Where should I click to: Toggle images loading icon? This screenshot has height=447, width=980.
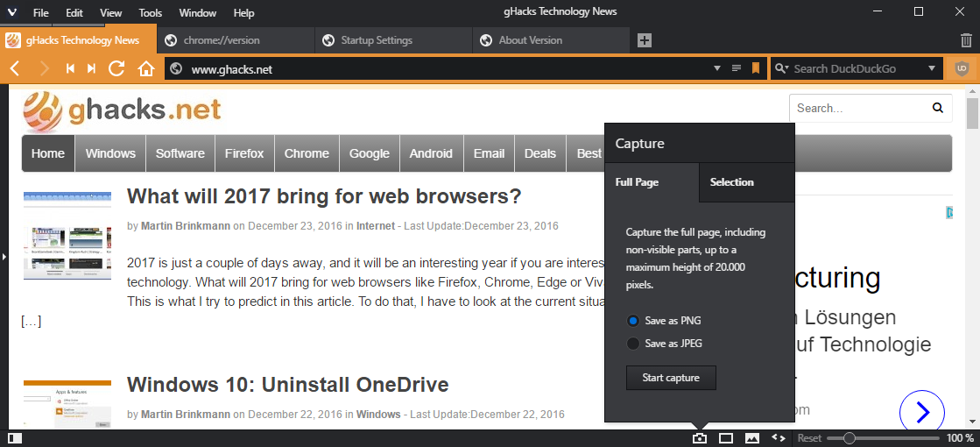752,438
